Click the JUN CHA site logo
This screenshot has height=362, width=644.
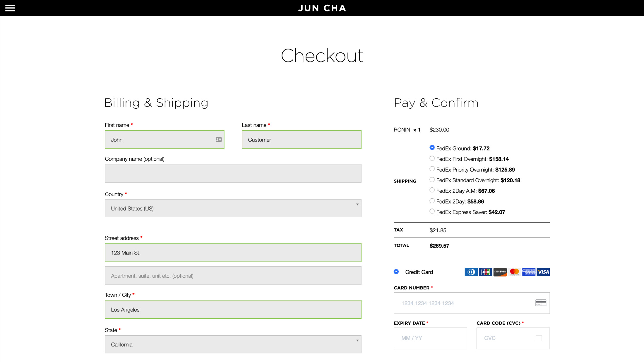pos(322,8)
